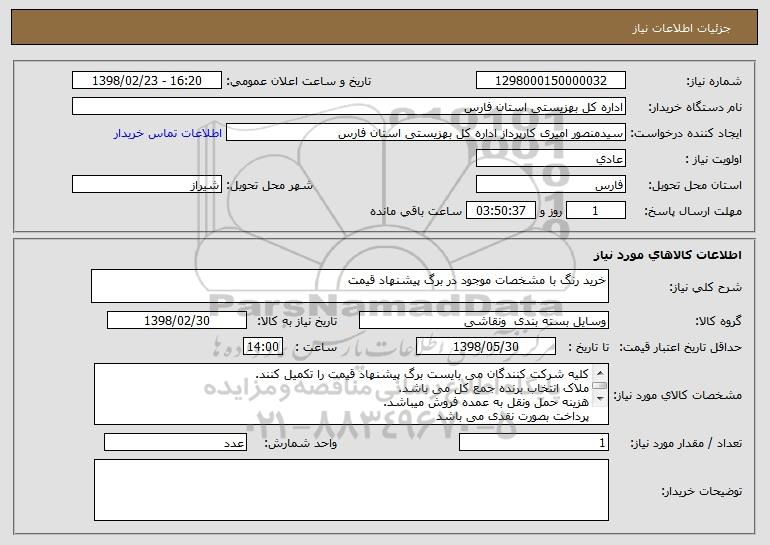Click the section title اطلاعات کالاهای مورد نیاز
Image resolution: width=770 pixels, height=545 pixels.
pyautogui.click(x=667, y=255)
